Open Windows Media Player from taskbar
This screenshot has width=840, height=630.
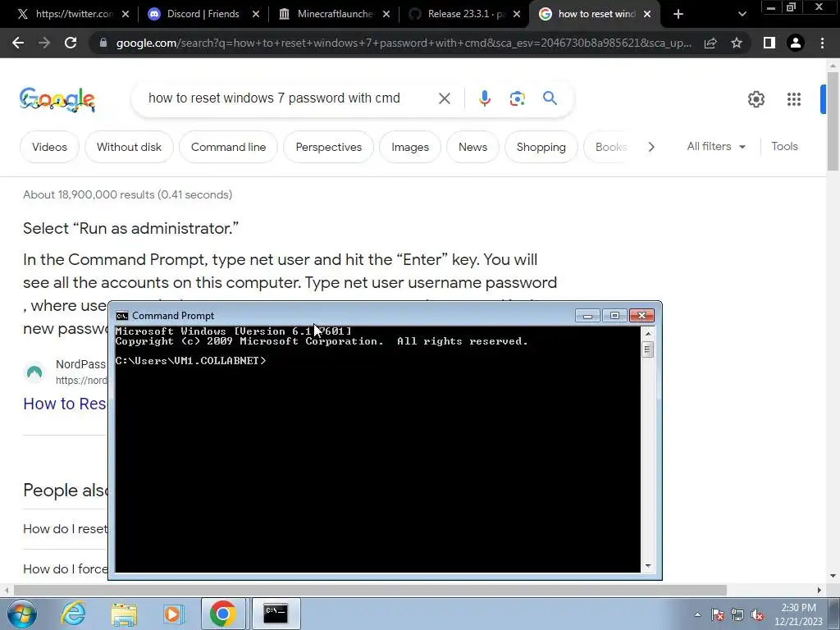pyautogui.click(x=173, y=614)
